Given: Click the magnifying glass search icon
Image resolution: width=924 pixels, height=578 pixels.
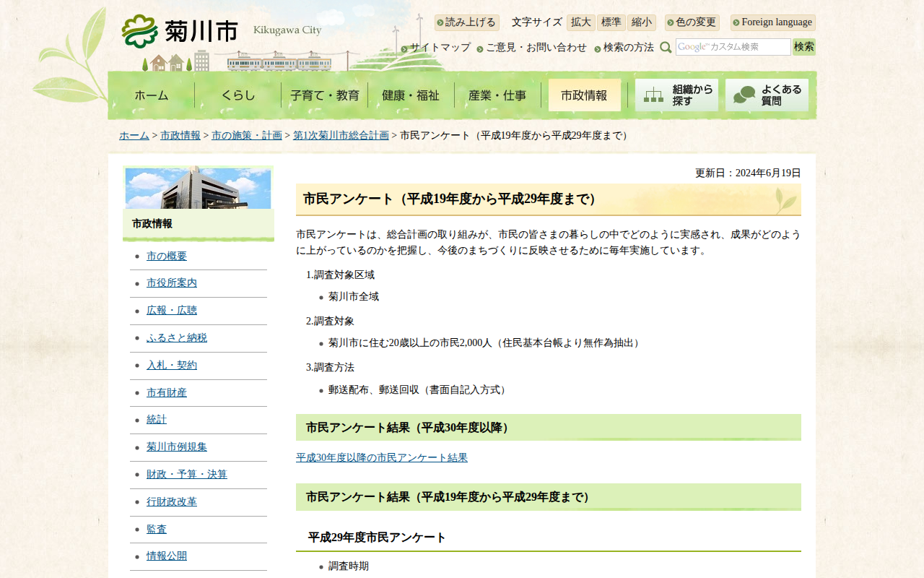Looking at the screenshot, I should (666, 47).
